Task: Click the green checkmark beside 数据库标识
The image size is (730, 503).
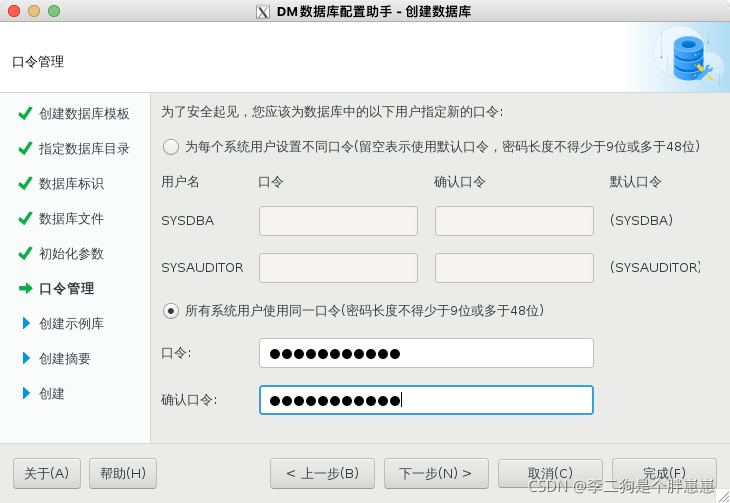Action: point(25,183)
